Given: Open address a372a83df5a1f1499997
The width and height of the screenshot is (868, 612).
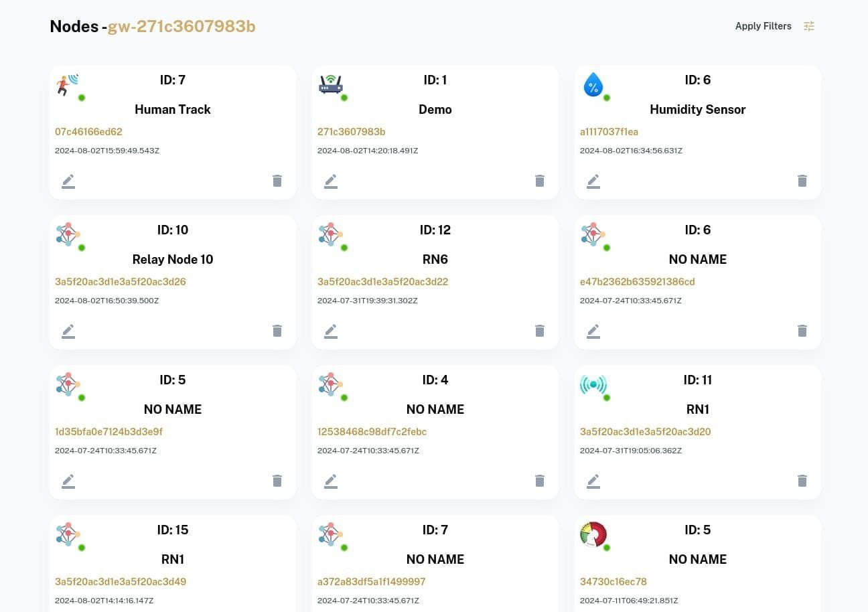Looking at the screenshot, I should point(372,582).
